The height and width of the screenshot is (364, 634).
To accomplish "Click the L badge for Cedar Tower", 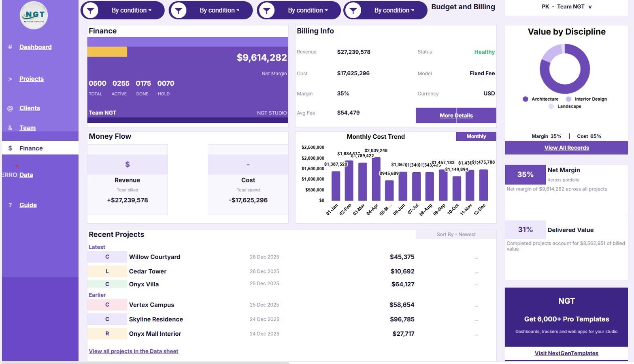I will tap(107, 271).
